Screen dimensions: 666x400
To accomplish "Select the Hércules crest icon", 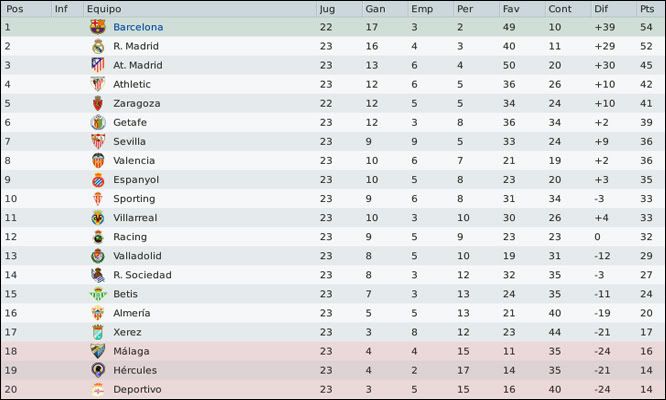I will [98, 370].
